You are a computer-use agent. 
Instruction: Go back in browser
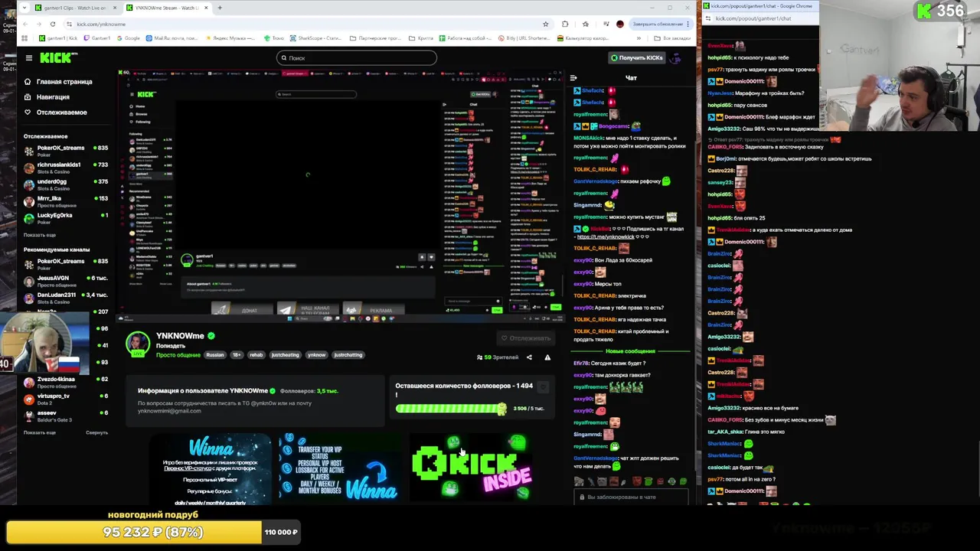click(x=26, y=24)
